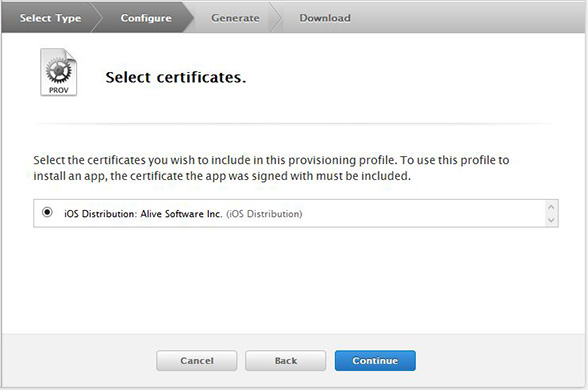Click the Select certificates heading
Screen dimensions: 588x390
[x=176, y=77]
